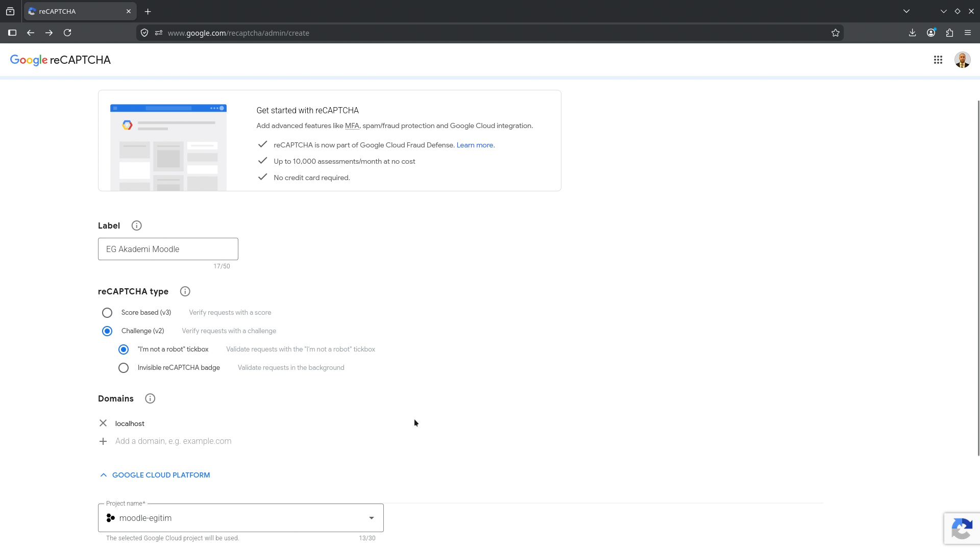Click the "17/50" character counter
The image size is (980, 551).
click(222, 266)
